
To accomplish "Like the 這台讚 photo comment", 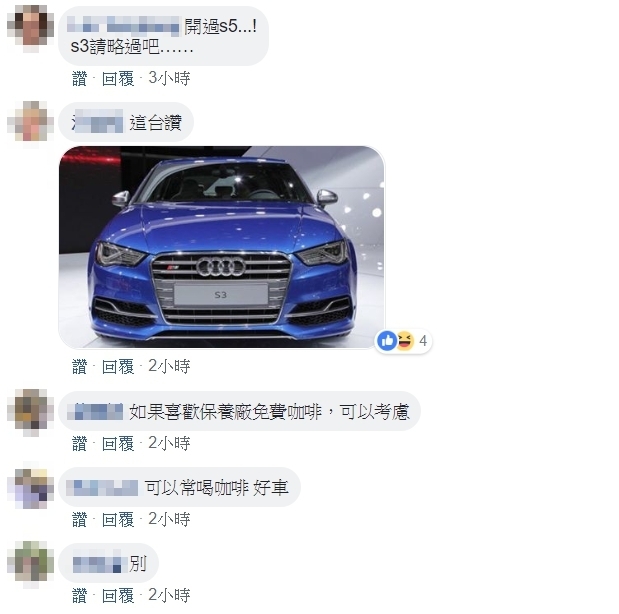I will (x=79, y=366).
